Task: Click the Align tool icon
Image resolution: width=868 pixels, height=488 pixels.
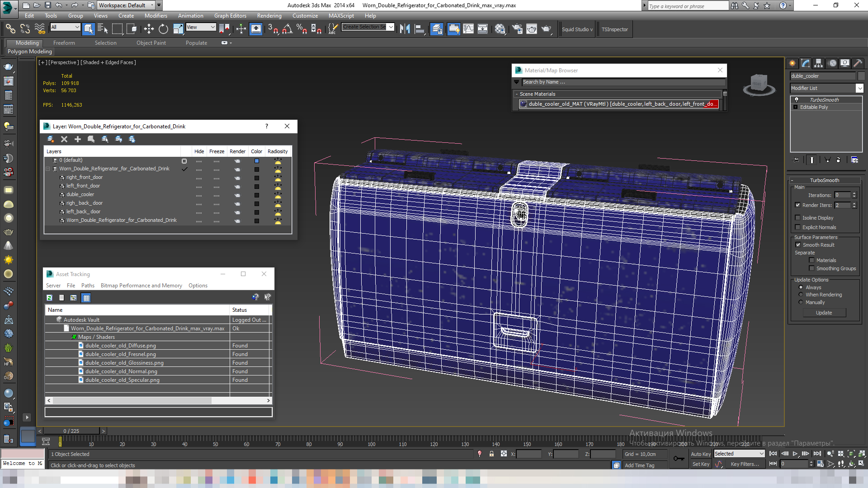Action: point(420,29)
